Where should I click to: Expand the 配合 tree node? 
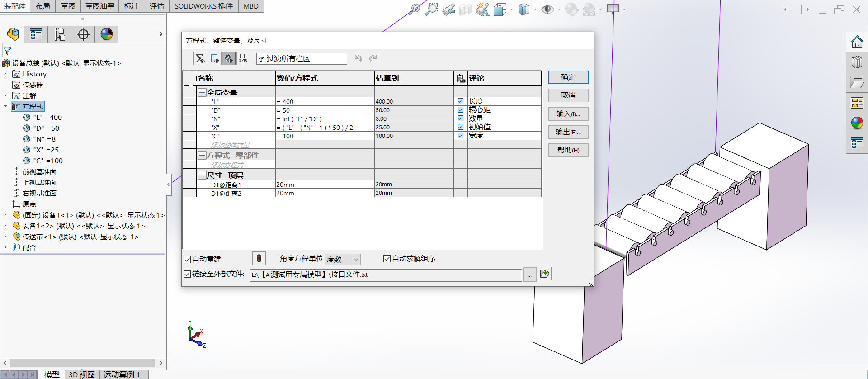click(x=5, y=247)
